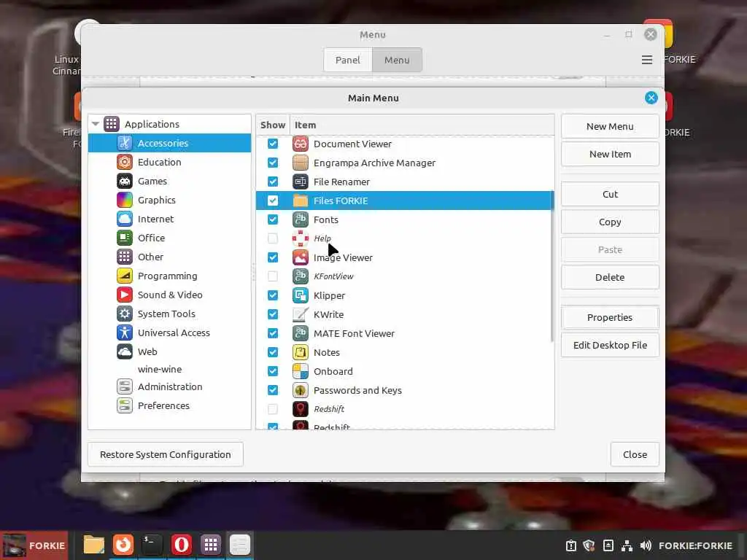Image resolution: width=747 pixels, height=560 pixels.
Task: Uncheck Show for MATE Font Viewer
Action: 273,333
